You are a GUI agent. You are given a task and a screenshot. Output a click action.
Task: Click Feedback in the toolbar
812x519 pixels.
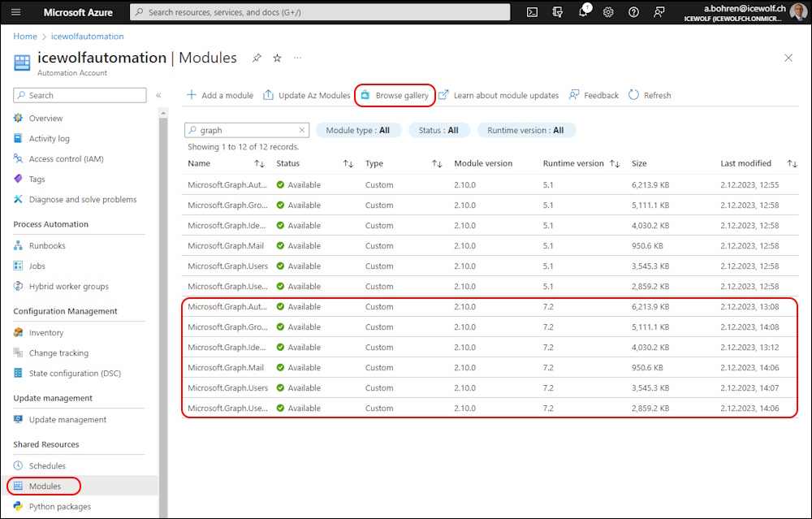coord(594,95)
